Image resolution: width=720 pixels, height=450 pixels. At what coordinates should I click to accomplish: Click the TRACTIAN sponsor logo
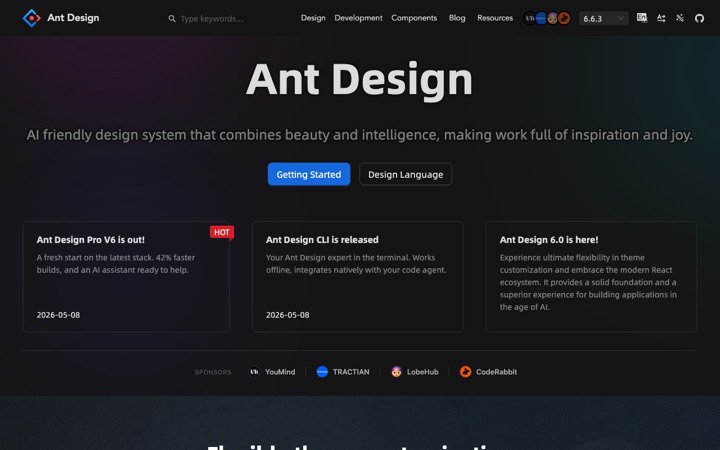click(322, 371)
